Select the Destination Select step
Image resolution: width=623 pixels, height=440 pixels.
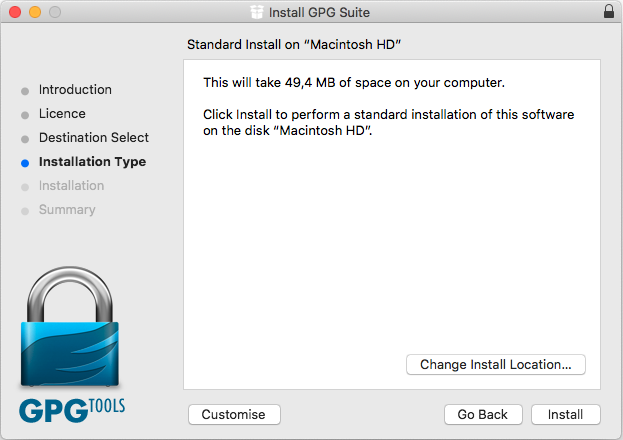click(x=94, y=138)
